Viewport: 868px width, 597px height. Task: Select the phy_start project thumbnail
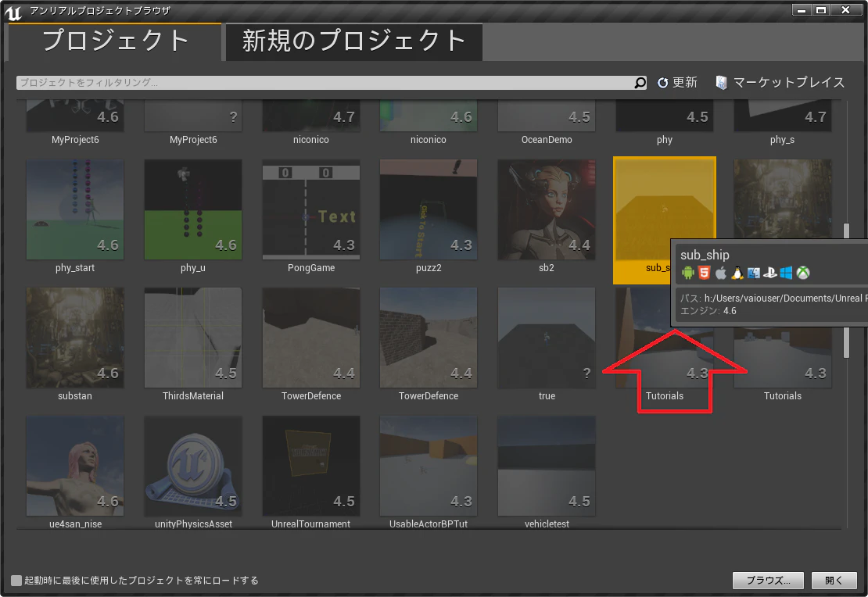[x=75, y=209]
